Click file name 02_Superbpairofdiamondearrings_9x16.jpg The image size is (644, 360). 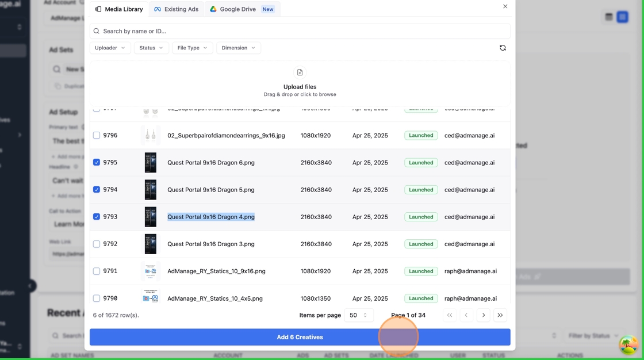[x=226, y=135]
